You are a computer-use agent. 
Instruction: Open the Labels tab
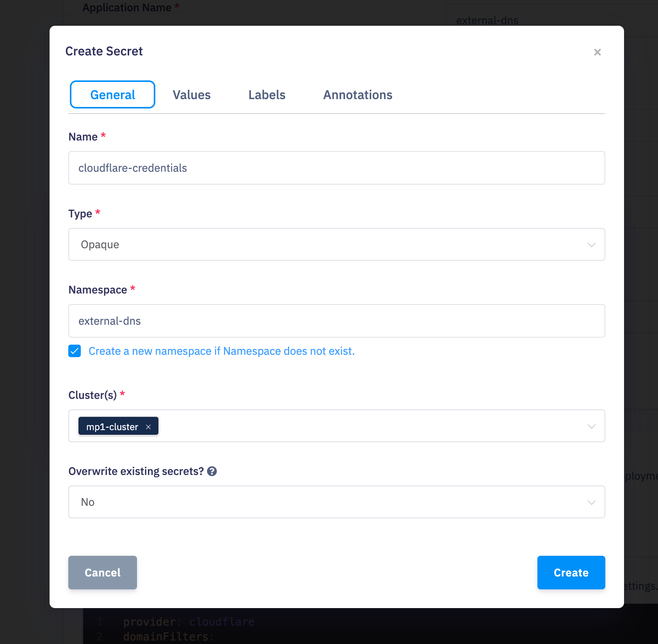267,95
